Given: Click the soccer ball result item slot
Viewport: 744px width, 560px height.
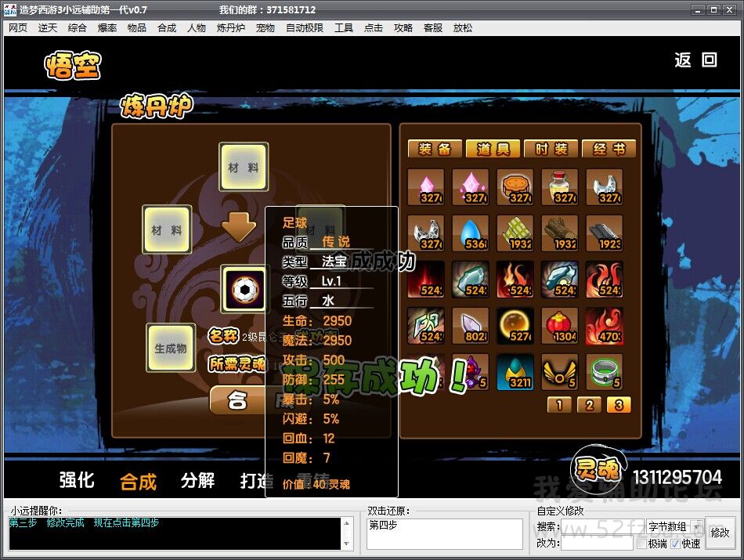Looking at the screenshot, I should (x=244, y=289).
